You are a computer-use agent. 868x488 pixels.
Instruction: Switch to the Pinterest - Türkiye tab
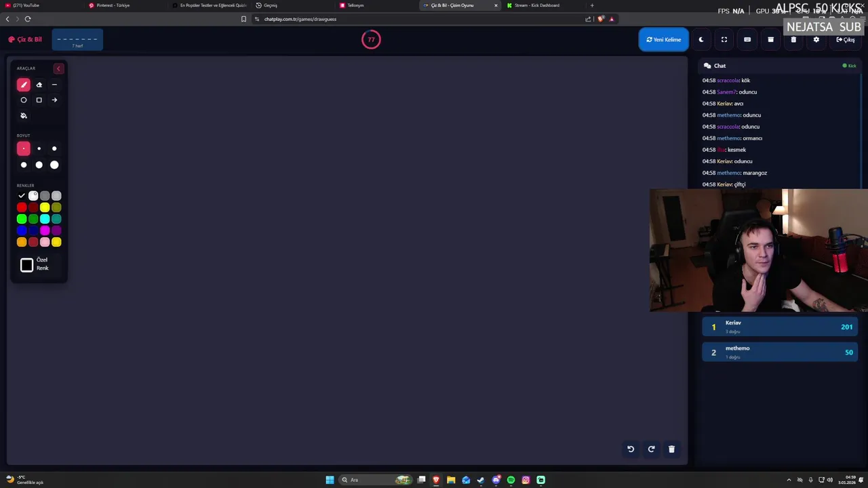coord(125,5)
